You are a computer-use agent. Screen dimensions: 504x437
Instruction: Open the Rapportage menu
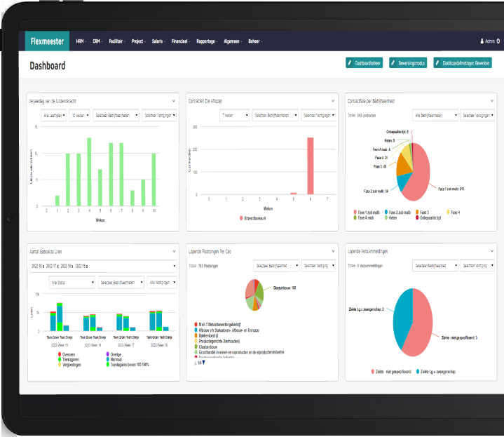[x=207, y=41]
